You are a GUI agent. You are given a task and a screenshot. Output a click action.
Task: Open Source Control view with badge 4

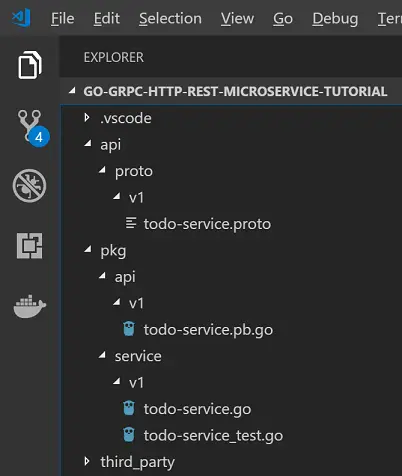point(32,128)
